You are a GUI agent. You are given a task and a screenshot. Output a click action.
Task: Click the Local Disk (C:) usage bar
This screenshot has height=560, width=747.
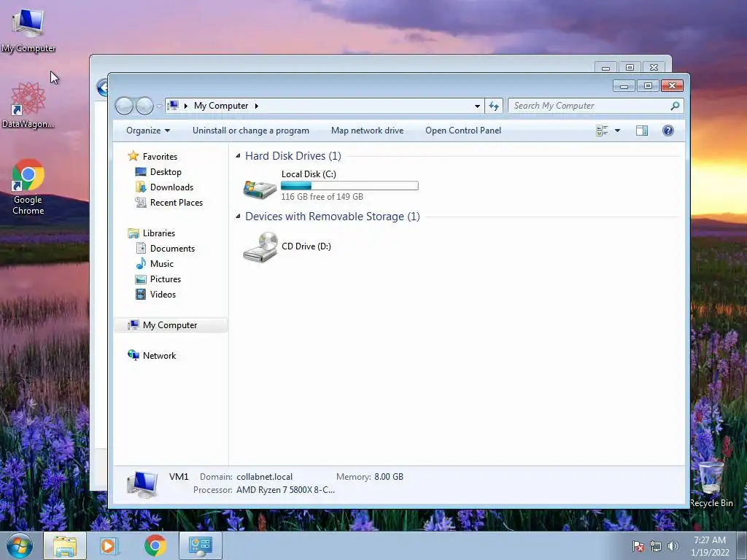coord(349,186)
